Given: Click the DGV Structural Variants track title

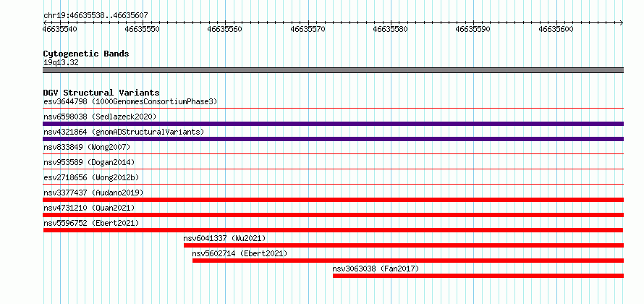Looking at the screenshot, I should pyautogui.click(x=101, y=93).
